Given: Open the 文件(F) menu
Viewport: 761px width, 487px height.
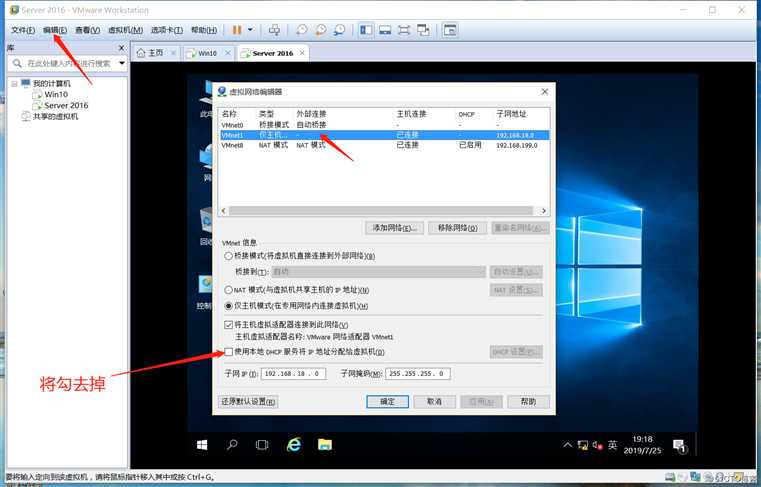Looking at the screenshot, I should click(23, 30).
